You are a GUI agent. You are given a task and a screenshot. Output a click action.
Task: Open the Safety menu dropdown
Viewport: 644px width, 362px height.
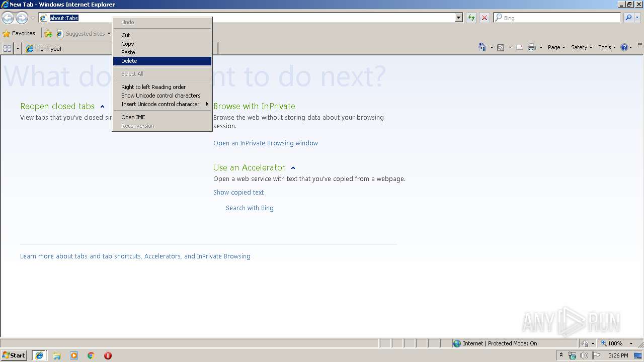coord(581,47)
